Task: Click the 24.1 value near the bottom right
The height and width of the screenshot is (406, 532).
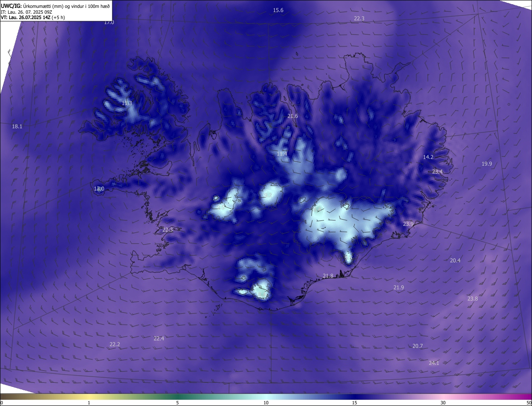Action: coord(434,363)
